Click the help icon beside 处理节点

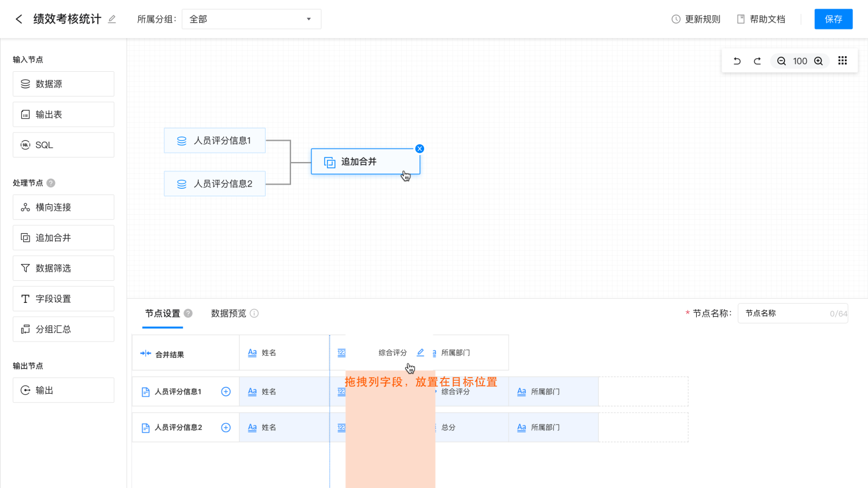pos(51,183)
